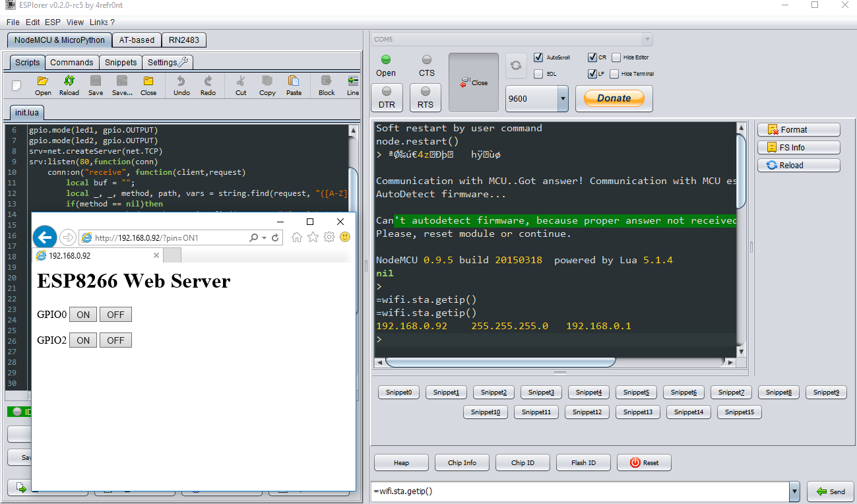Click the Chip Info button
The width and height of the screenshot is (857, 504).
point(462,462)
